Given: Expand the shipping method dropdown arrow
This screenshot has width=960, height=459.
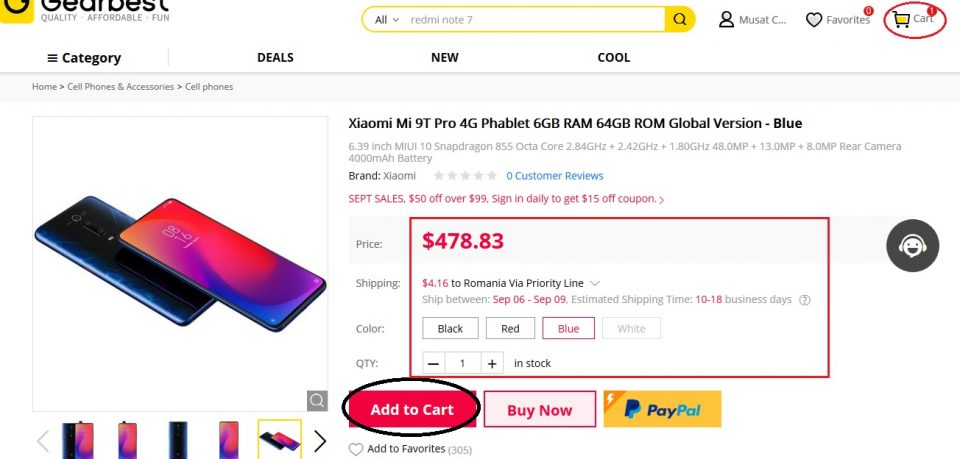Looking at the screenshot, I should pos(595,283).
